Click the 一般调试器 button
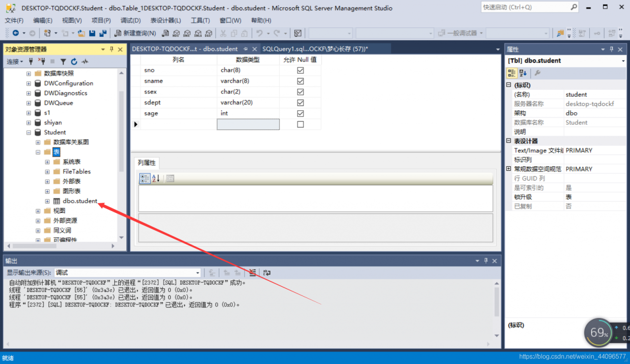The width and height of the screenshot is (630, 364). click(x=460, y=33)
